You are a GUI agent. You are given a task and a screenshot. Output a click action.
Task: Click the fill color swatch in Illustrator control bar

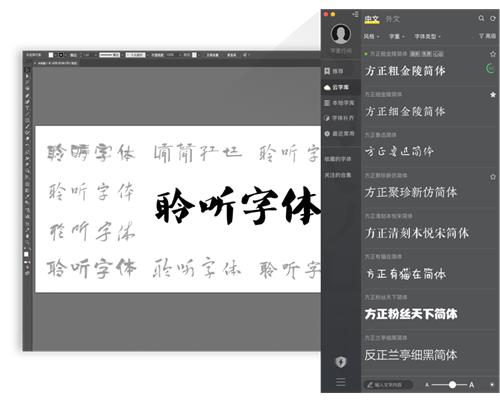point(51,55)
